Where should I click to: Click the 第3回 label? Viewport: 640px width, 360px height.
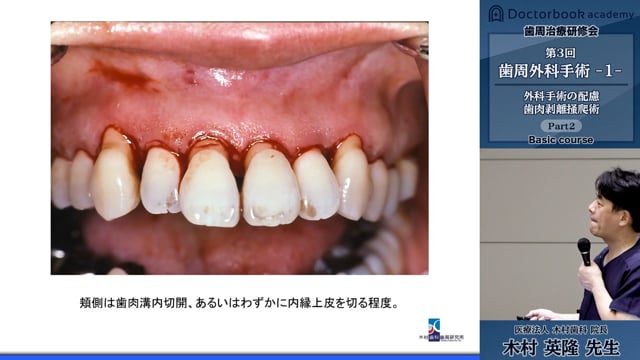(560, 53)
